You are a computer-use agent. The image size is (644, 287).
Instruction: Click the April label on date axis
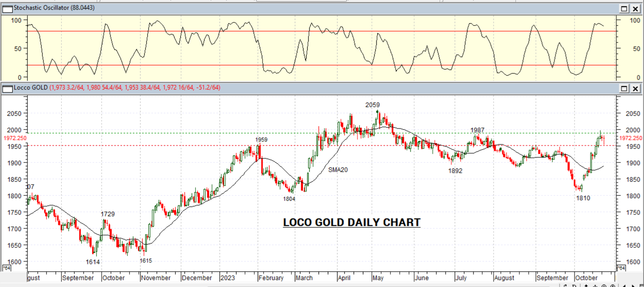click(x=344, y=278)
